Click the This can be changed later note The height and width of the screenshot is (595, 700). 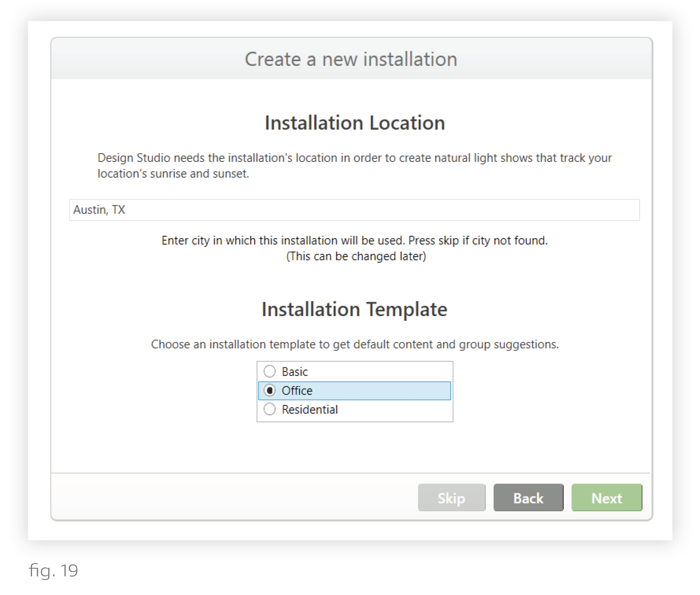[356, 256]
